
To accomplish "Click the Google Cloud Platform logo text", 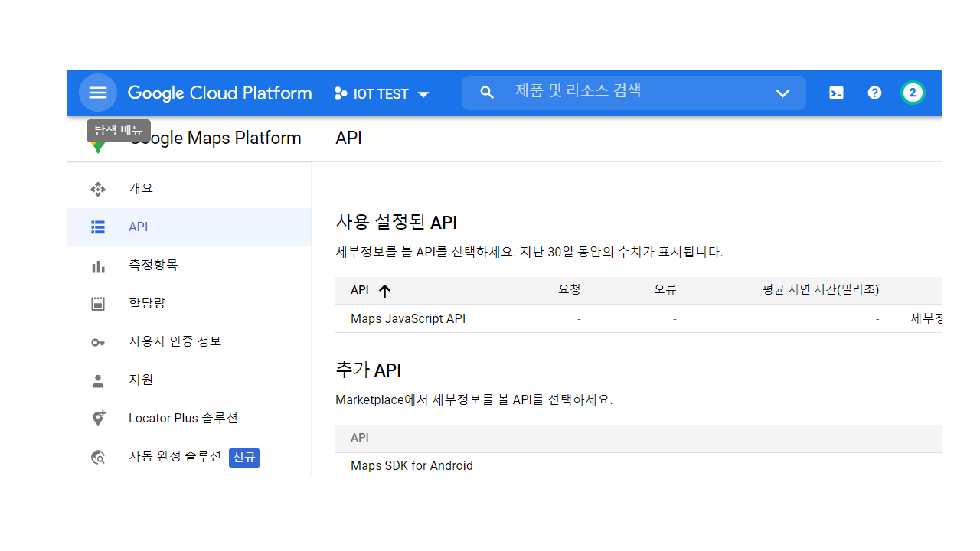I will 220,93.
